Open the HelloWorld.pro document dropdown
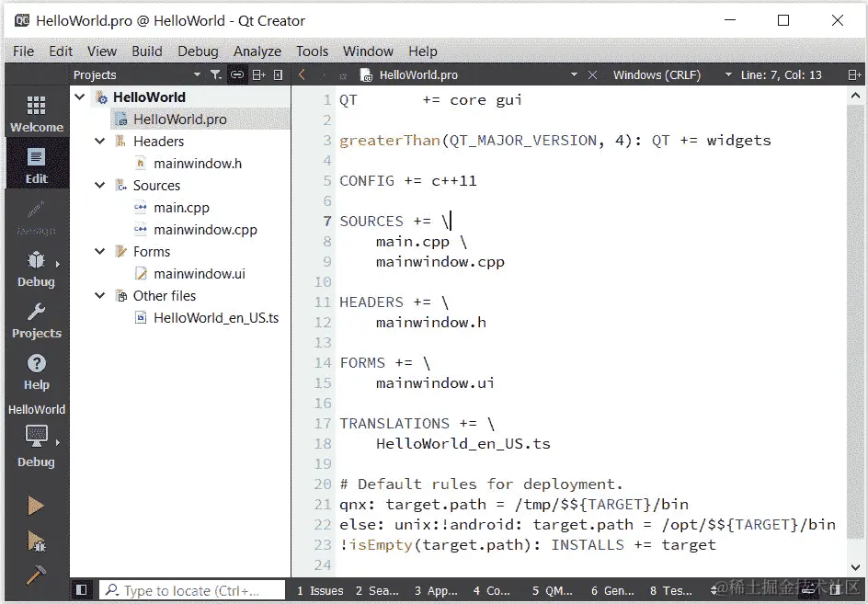This screenshot has height=604, width=868. pos(574,74)
